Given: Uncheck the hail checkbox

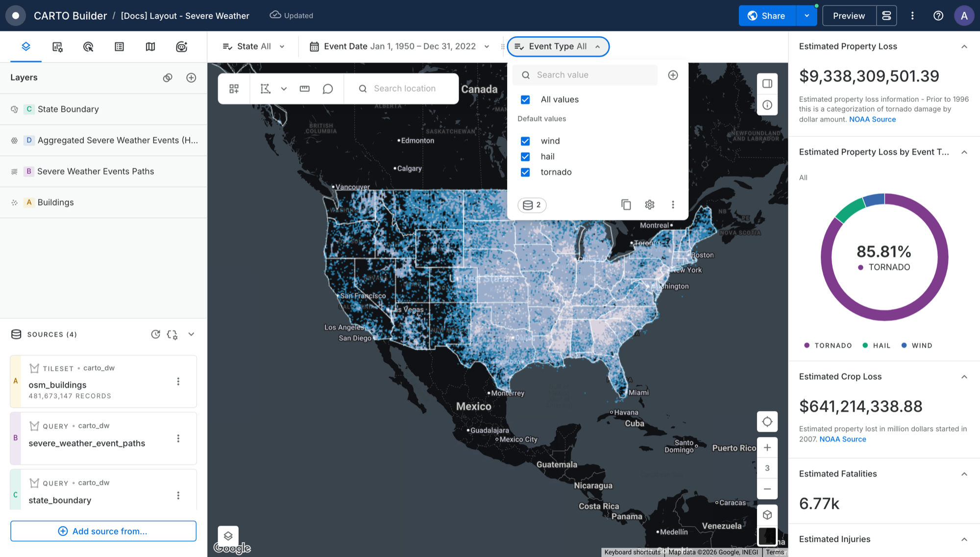Looking at the screenshot, I should pyautogui.click(x=525, y=157).
